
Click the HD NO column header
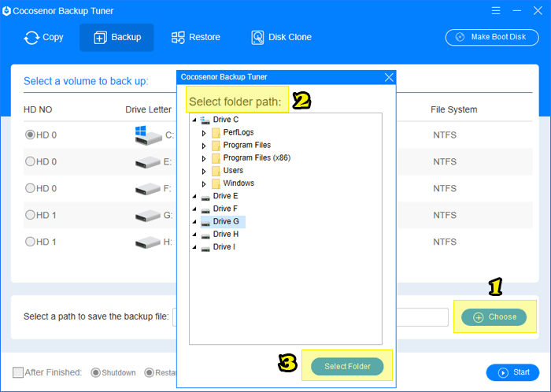coord(38,109)
